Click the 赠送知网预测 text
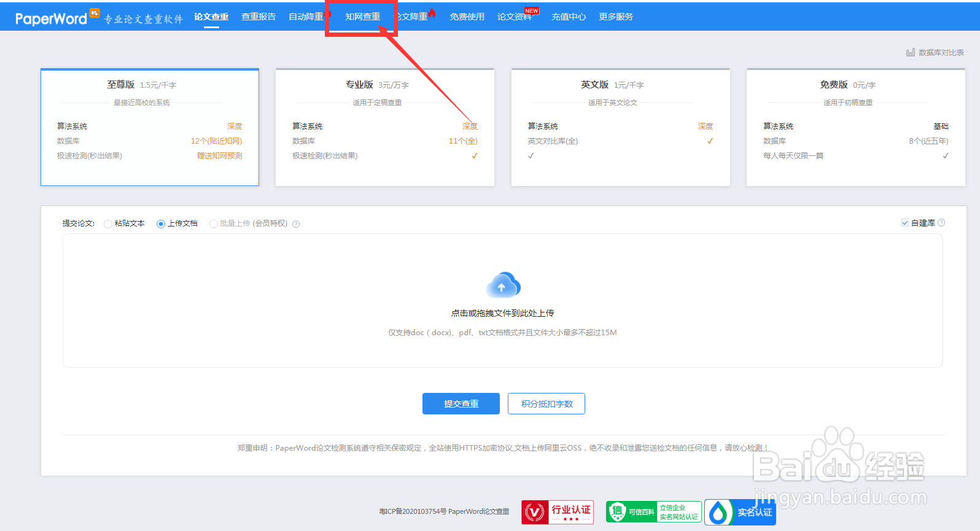 point(220,156)
